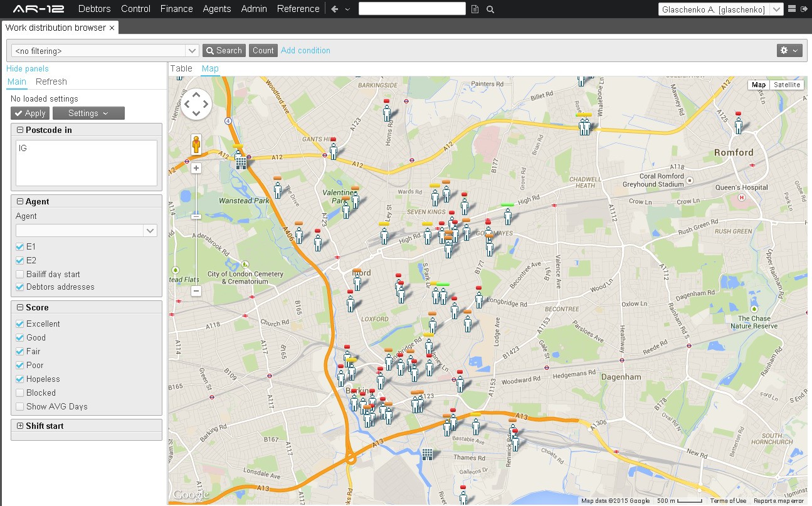Open the gear options dropdown on the filter bar
812x506 pixels.
tap(789, 51)
